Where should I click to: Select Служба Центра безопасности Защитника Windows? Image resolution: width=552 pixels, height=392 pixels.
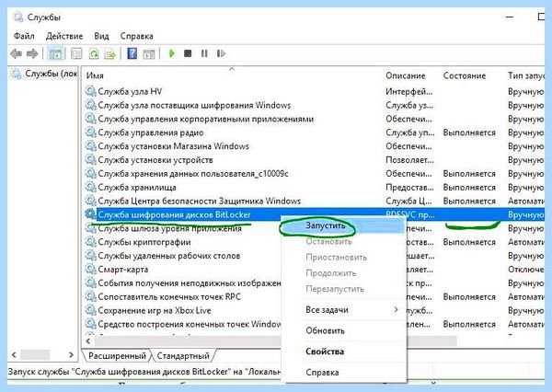[200, 201]
